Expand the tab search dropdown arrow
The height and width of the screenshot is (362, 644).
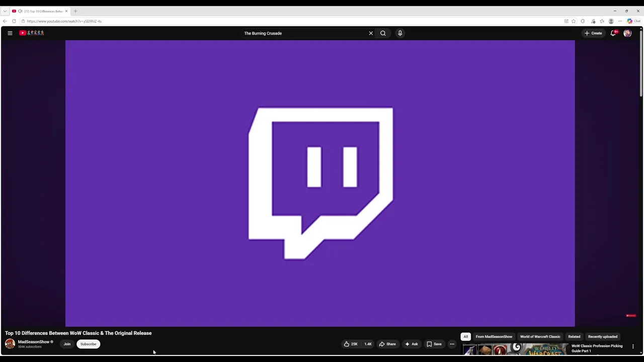(5, 11)
